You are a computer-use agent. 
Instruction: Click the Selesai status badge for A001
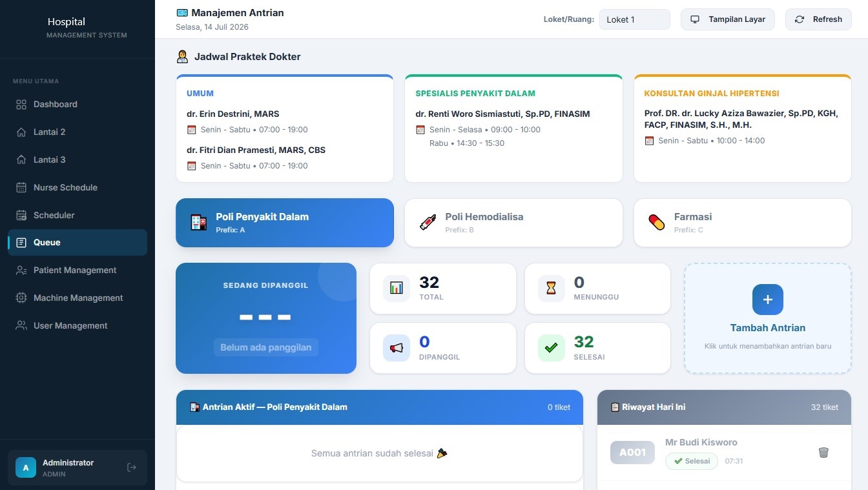692,461
